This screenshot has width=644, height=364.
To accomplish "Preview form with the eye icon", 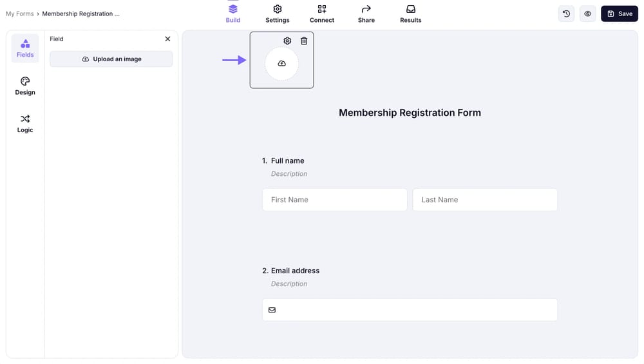I will click(587, 14).
